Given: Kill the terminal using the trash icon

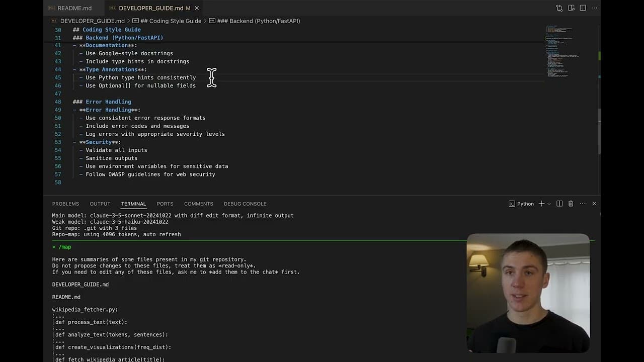Looking at the screenshot, I should (x=571, y=204).
